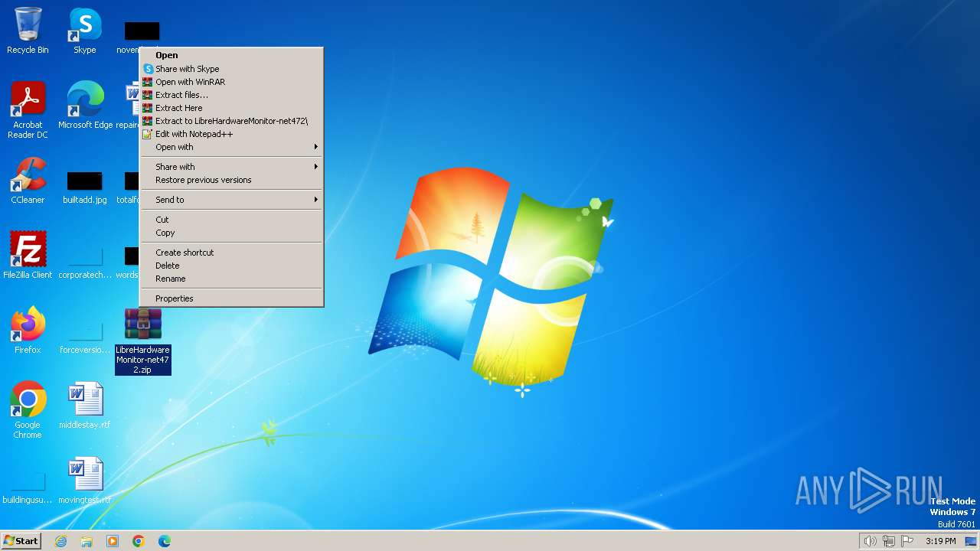Select the middlestay.rtf document icon
Image resolution: width=980 pixels, height=551 pixels.
click(85, 406)
